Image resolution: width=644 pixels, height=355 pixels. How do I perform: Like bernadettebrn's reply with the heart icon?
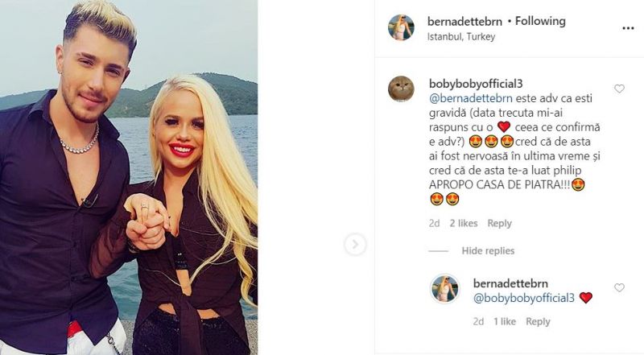[x=619, y=287]
